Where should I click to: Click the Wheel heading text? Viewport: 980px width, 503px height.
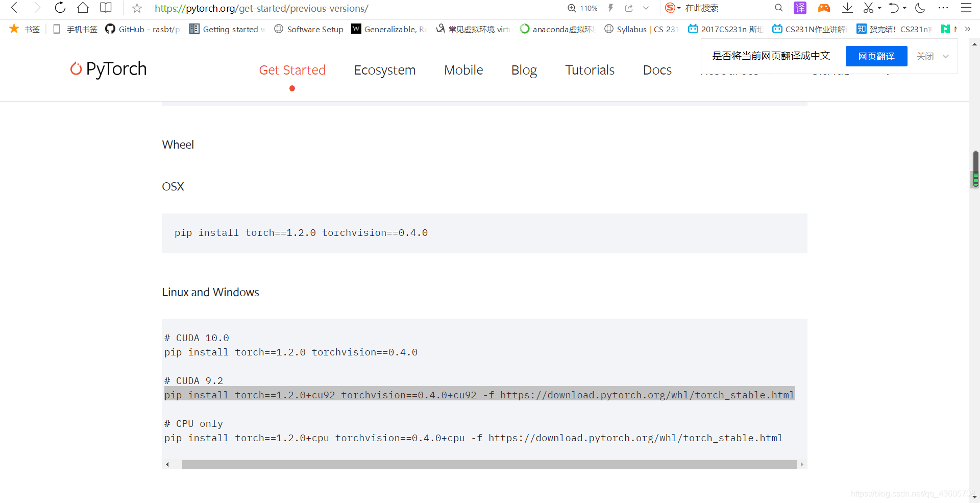[178, 145]
